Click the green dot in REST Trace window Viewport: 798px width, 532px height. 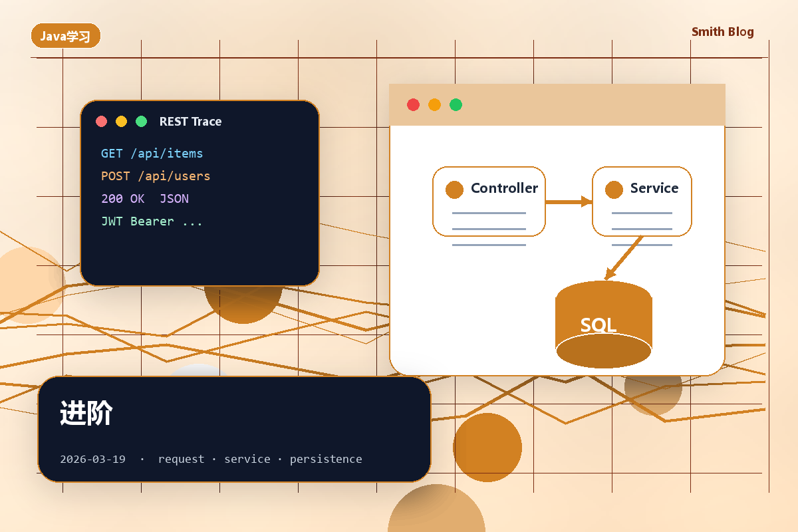141,121
